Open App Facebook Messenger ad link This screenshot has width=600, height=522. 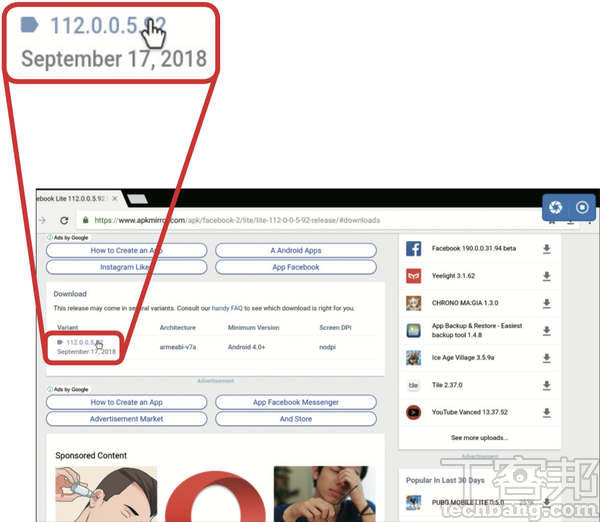pos(296,402)
